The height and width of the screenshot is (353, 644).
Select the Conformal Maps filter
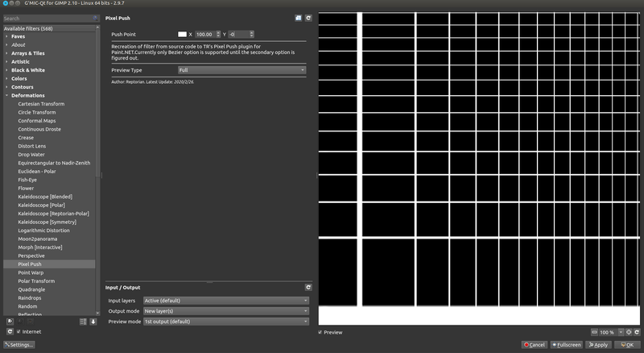(36, 121)
